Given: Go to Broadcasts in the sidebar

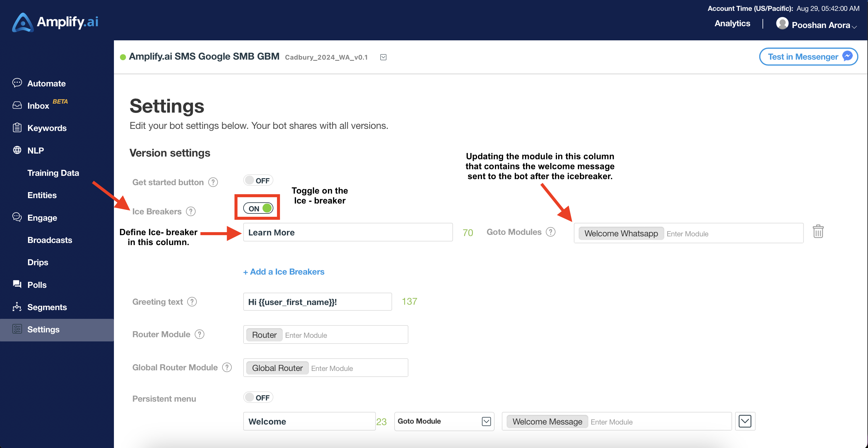Looking at the screenshot, I should (49, 240).
